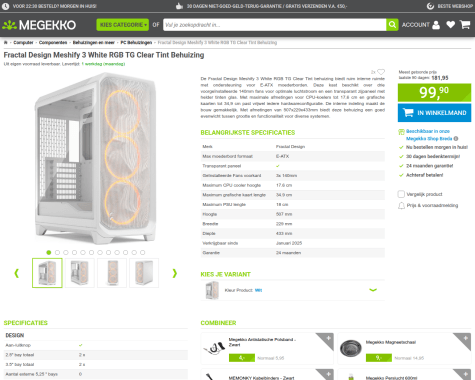Select the first green carousel dot
The height and width of the screenshot is (380, 475).
coord(49,252)
